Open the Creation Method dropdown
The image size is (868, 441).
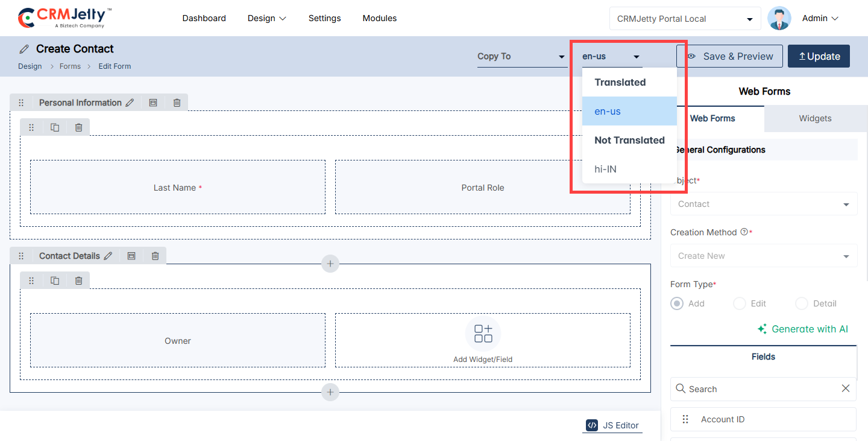click(764, 256)
